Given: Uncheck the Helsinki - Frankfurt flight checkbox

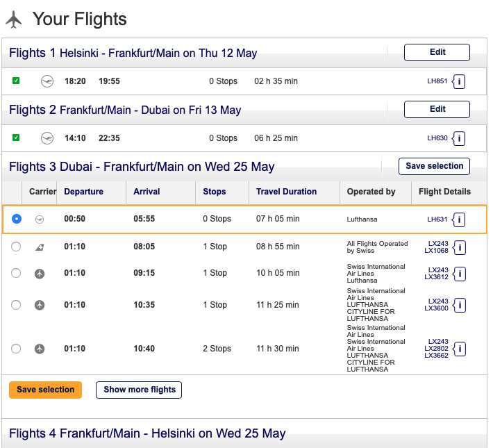Looking at the screenshot, I should click(16, 81).
